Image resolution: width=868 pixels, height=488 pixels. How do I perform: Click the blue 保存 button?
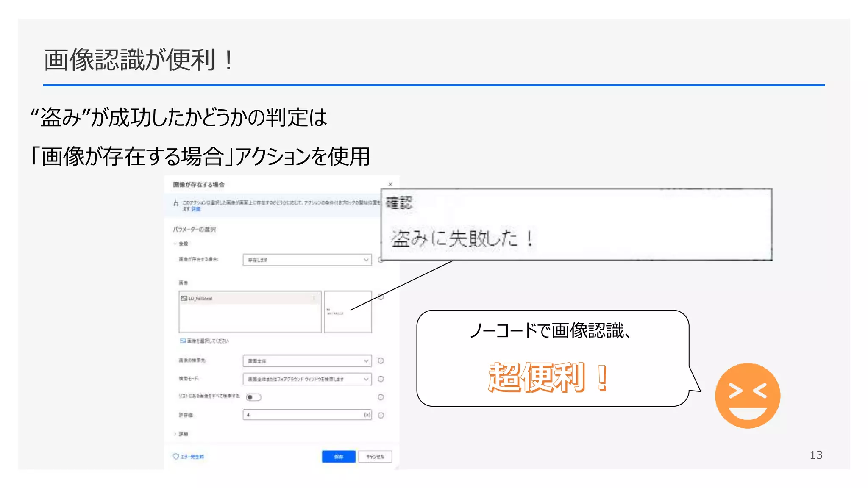[x=339, y=457]
